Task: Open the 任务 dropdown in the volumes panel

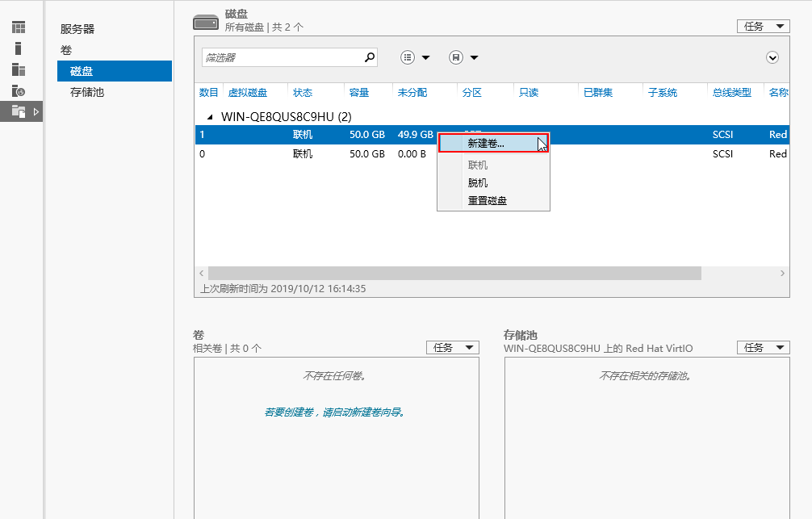Action: (452, 348)
